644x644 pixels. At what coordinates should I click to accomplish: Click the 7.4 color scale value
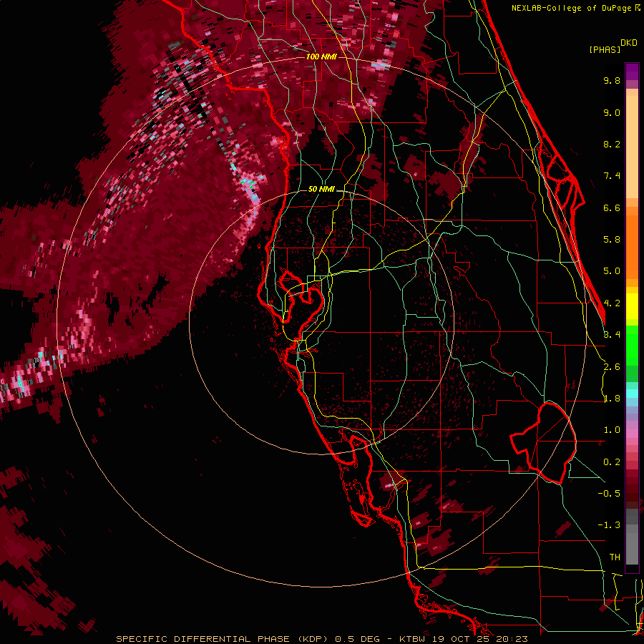[x=612, y=176]
